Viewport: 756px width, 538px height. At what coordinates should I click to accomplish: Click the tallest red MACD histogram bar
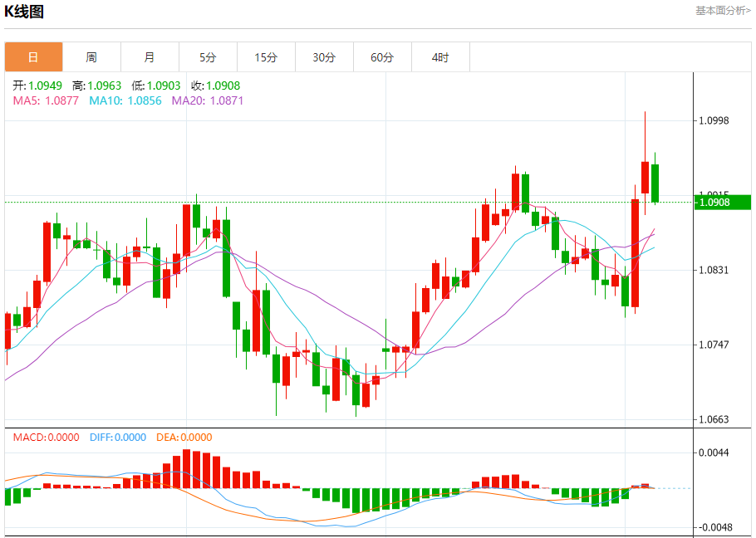(187, 468)
